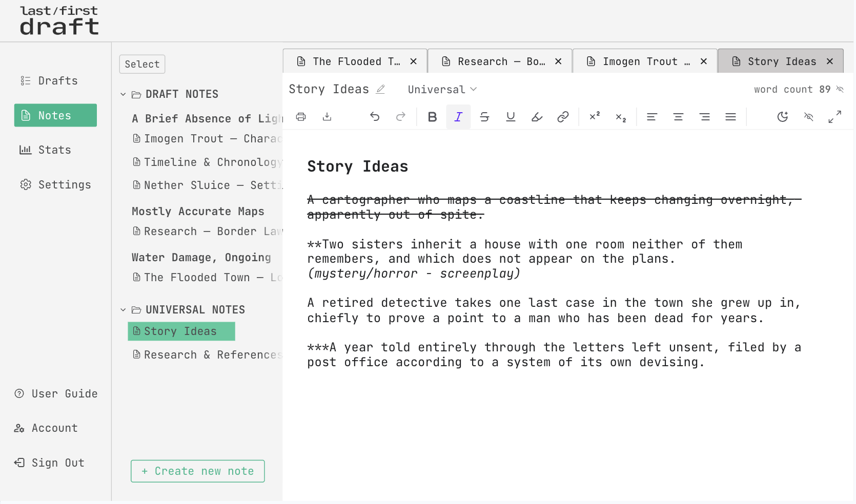This screenshot has width=856, height=504.
Task: Close the Imogen Trout tab
Action: point(704,61)
